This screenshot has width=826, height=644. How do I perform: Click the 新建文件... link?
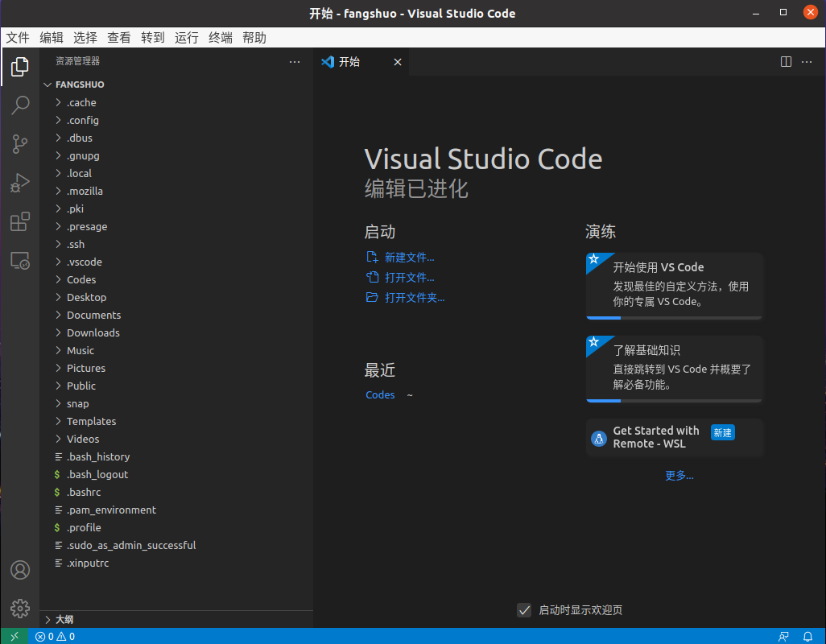click(x=409, y=258)
